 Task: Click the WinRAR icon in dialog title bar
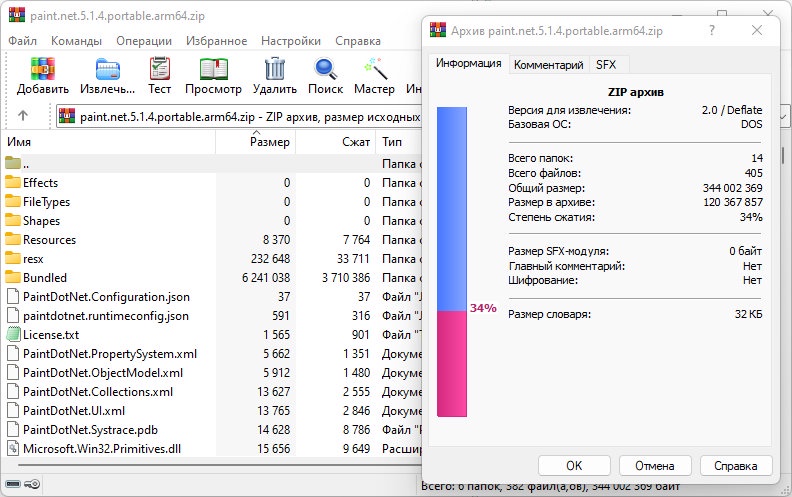pos(438,30)
